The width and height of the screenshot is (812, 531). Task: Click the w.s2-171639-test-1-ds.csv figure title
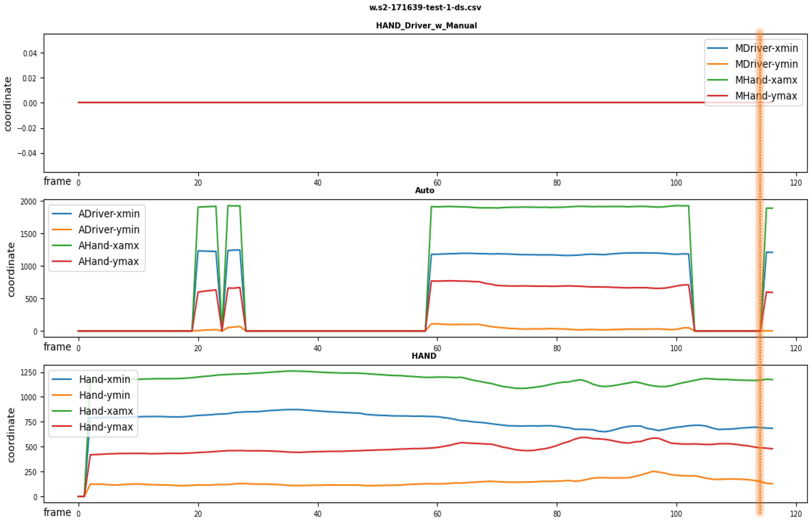pos(425,8)
